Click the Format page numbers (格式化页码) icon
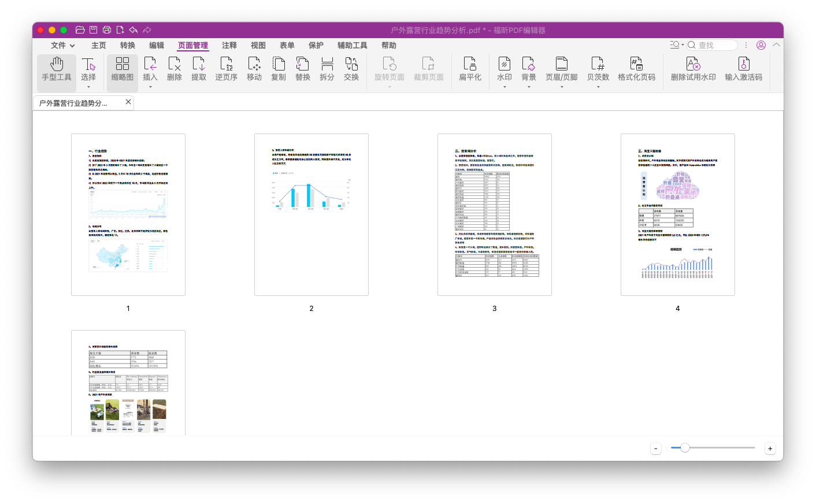816x504 pixels. (x=636, y=69)
